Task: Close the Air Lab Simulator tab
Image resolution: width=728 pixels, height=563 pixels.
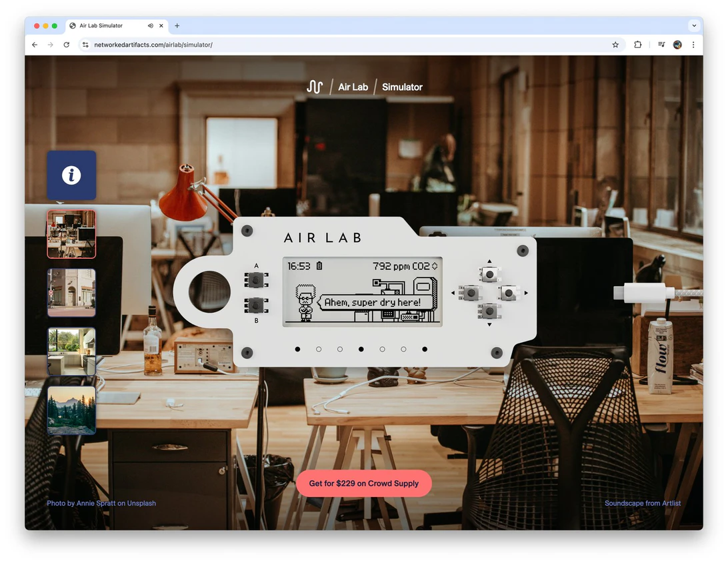Action: pyautogui.click(x=161, y=25)
